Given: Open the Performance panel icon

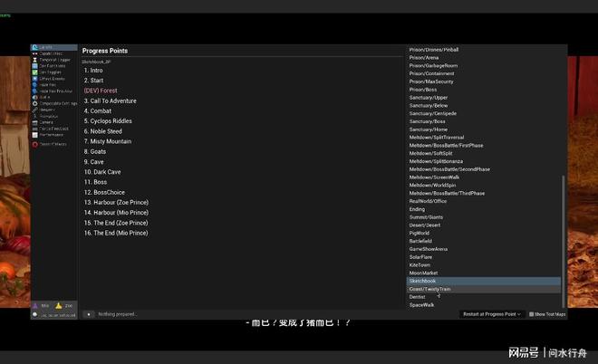Looking at the screenshot, I should point(34,135).
